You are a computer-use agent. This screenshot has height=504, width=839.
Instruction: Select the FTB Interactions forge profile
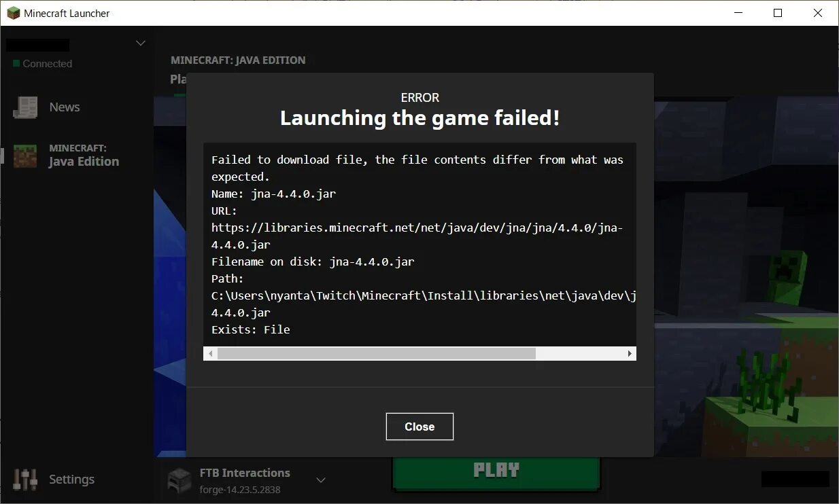point(245,480)
